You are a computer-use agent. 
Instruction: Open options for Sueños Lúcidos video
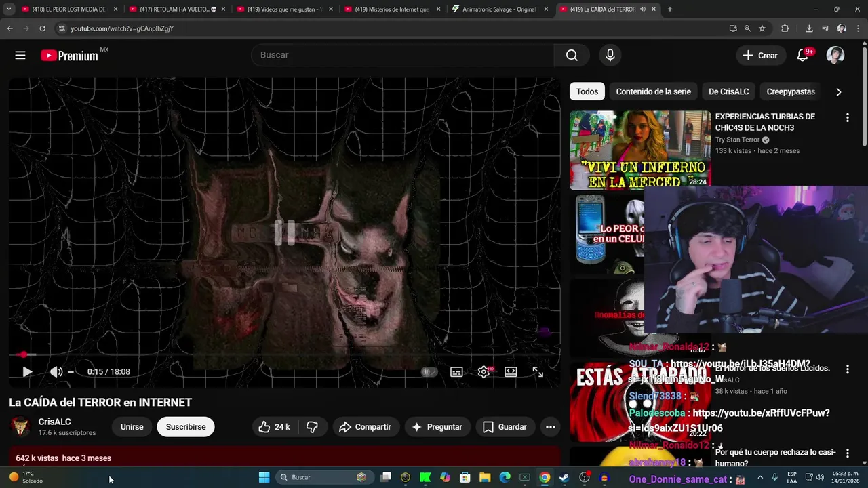(847, 369)
